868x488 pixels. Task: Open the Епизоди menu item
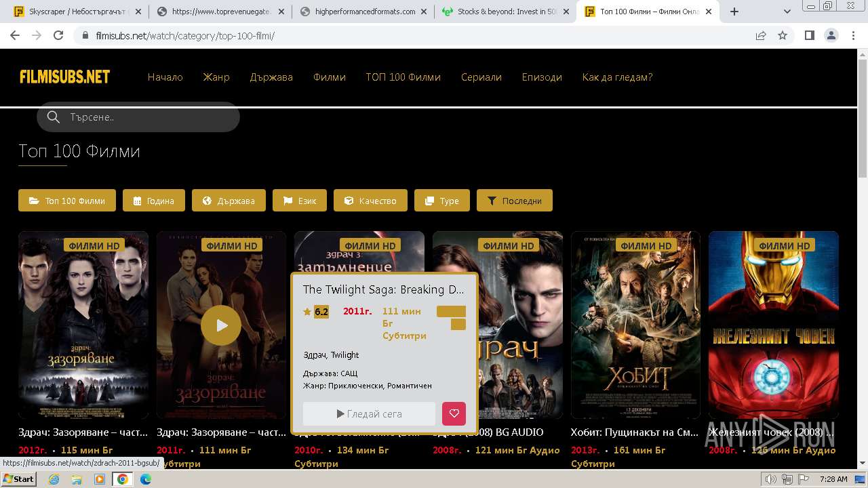[x=542, y=77]
